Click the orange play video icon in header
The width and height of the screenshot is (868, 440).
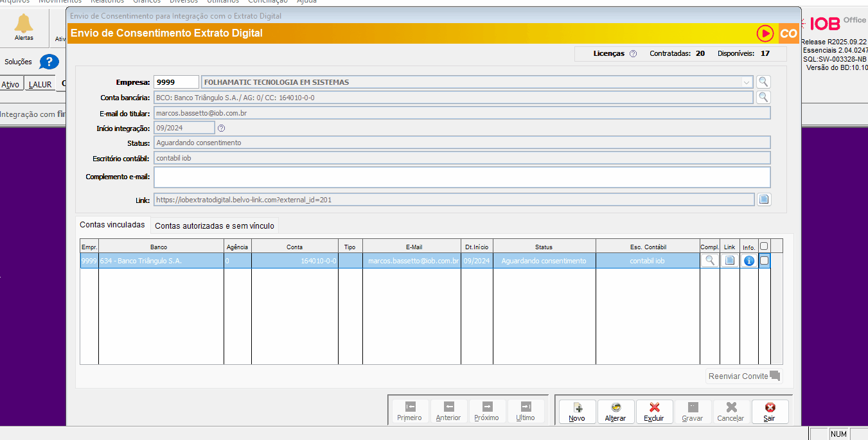(765, 33)
